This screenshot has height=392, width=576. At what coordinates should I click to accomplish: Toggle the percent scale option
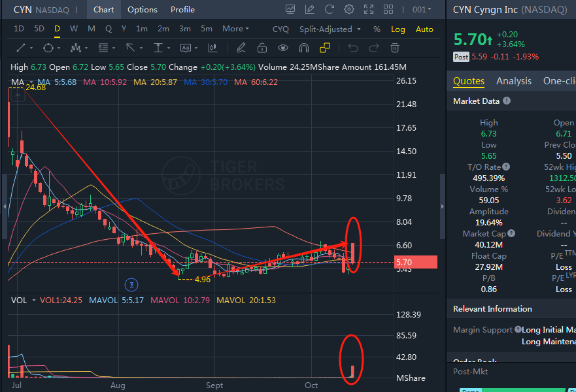377,29
